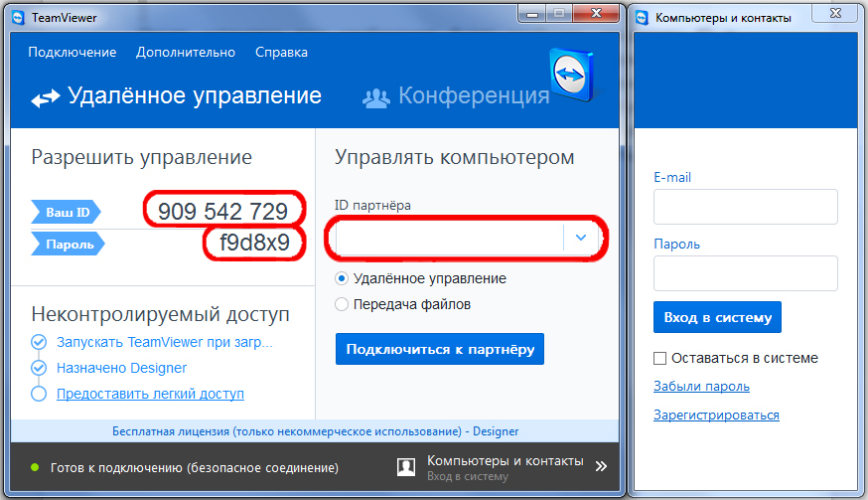Maximize the TeamViewer window

(560, 13)
